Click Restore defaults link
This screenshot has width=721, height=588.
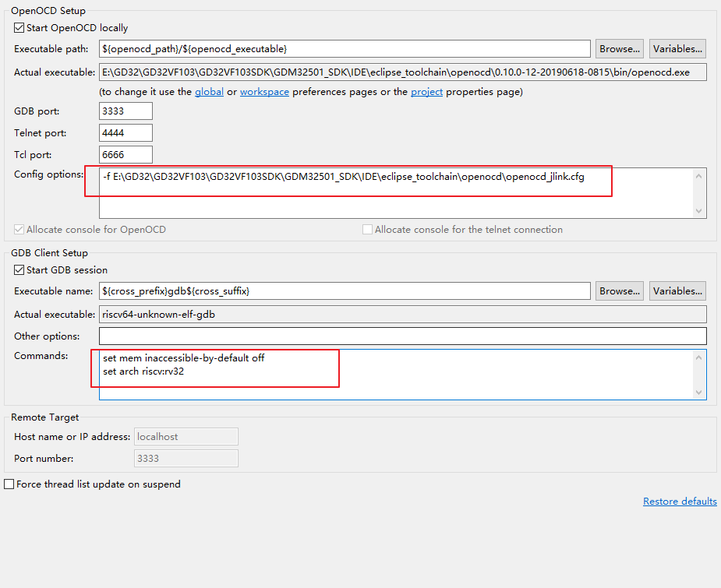pyautogui.click(x=680, y=502)
